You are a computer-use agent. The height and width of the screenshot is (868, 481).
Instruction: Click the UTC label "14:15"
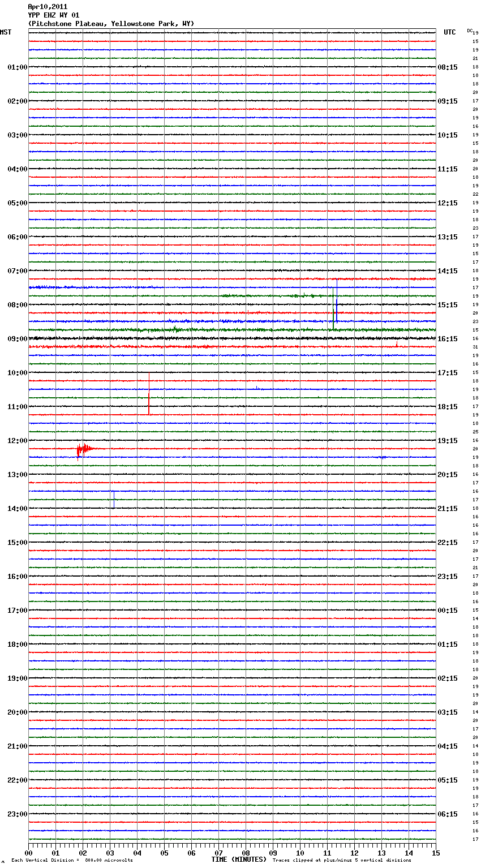(448, 271)
